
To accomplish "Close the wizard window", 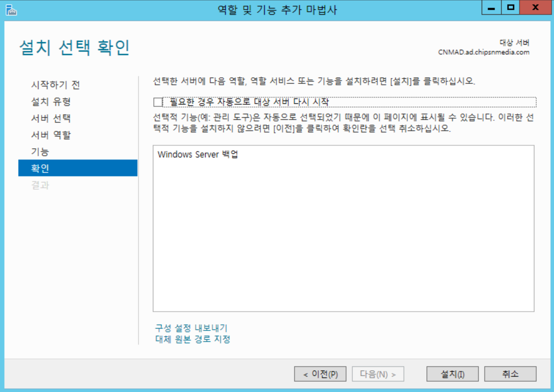I will [x=535, y=7].
